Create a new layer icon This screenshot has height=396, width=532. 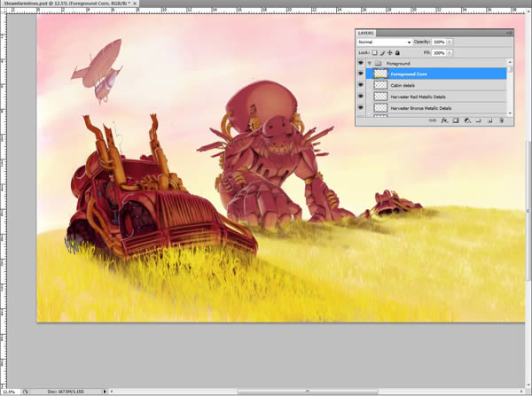click(490, 120)
